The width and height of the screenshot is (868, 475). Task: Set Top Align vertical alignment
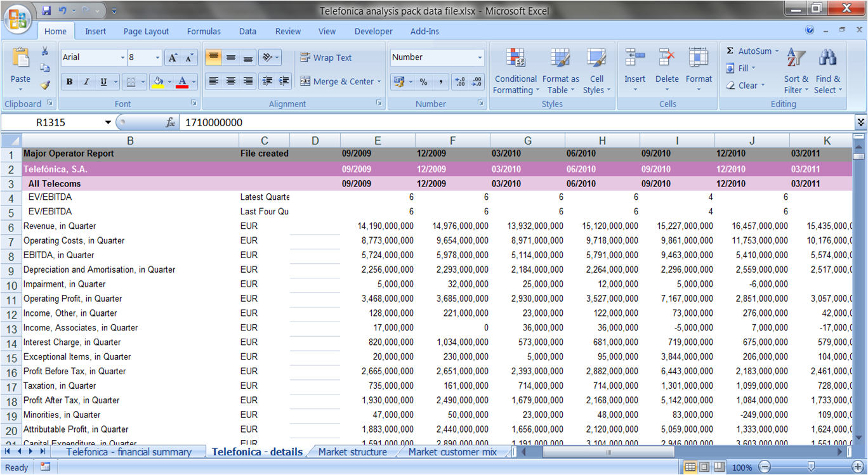click(214, 58)
